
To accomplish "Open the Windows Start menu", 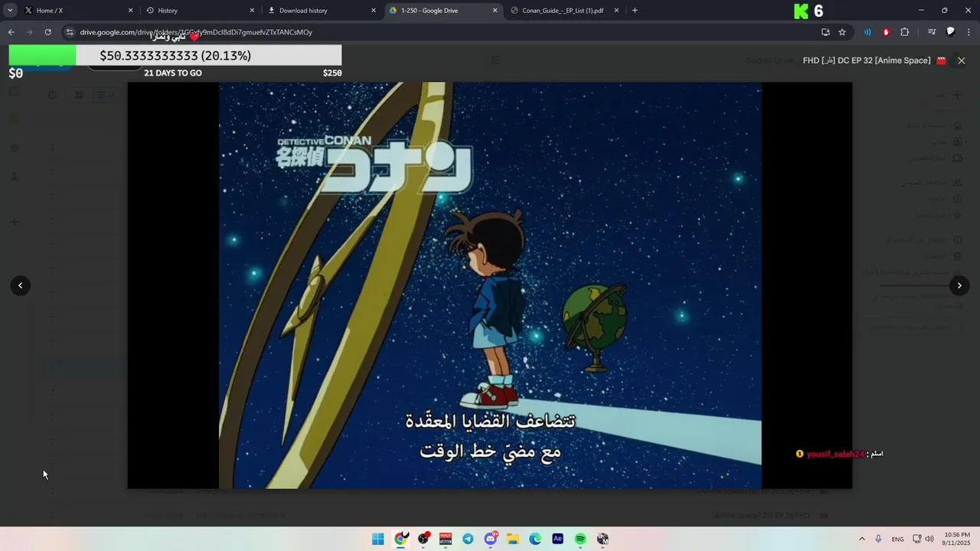I will (377, 540).
